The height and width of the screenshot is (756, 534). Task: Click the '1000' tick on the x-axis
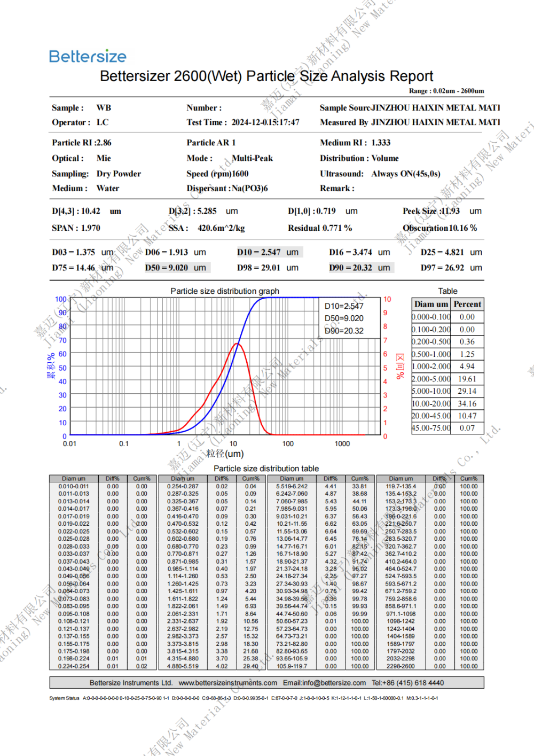pyautogui.click(x=342, y=444)
